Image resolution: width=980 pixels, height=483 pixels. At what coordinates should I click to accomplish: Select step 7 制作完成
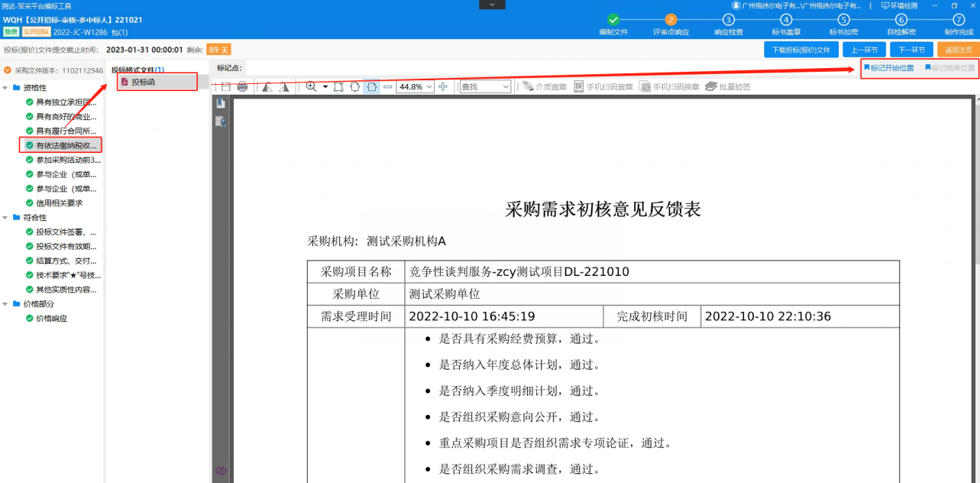tap(959, 24)
